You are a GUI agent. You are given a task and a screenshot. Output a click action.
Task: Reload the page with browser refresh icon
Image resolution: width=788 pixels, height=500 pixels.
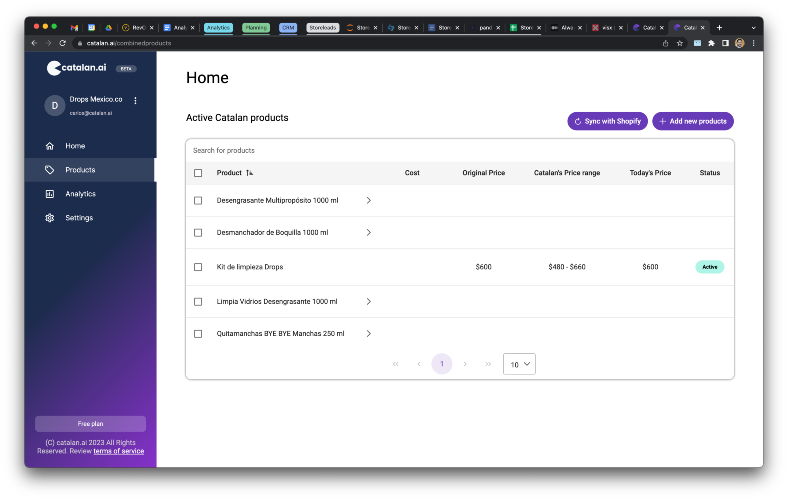coord(62,43)
